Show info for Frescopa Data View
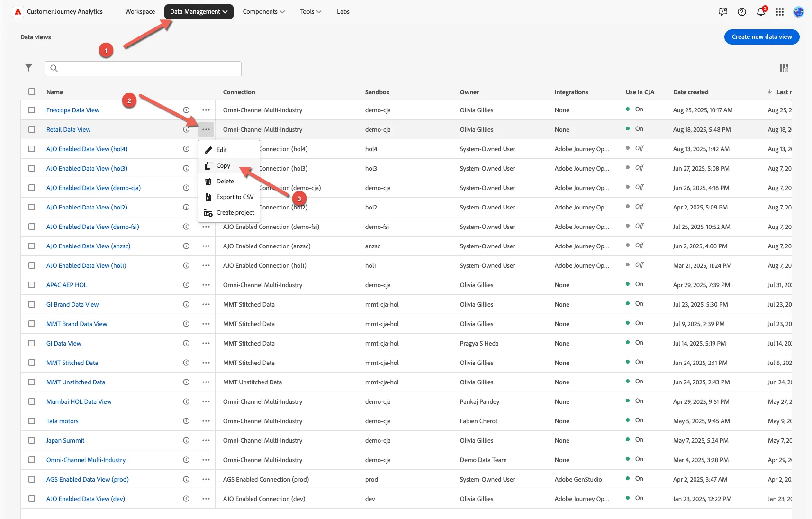Image resolution: width=812 pixels, height=519 pixels. coord(186,110)
